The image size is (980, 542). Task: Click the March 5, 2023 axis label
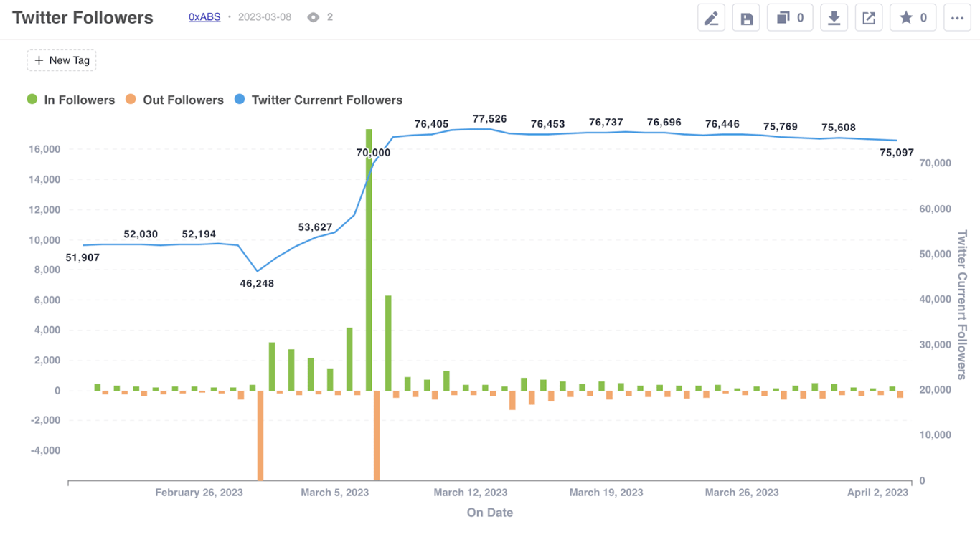click(x=335, y=493)
